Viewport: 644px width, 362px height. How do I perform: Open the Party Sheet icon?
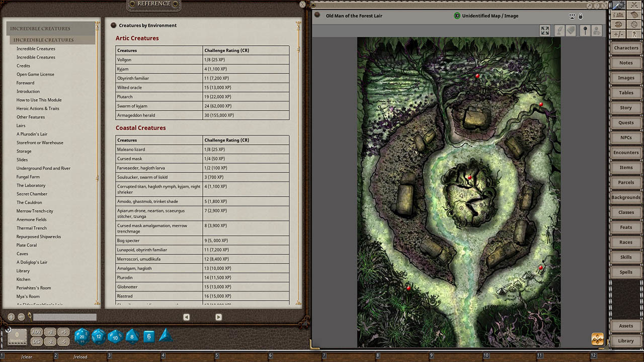619,15
